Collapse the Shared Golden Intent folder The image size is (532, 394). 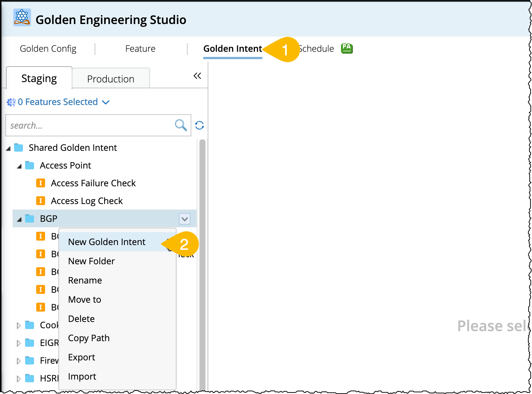click(x=8, y=149)
